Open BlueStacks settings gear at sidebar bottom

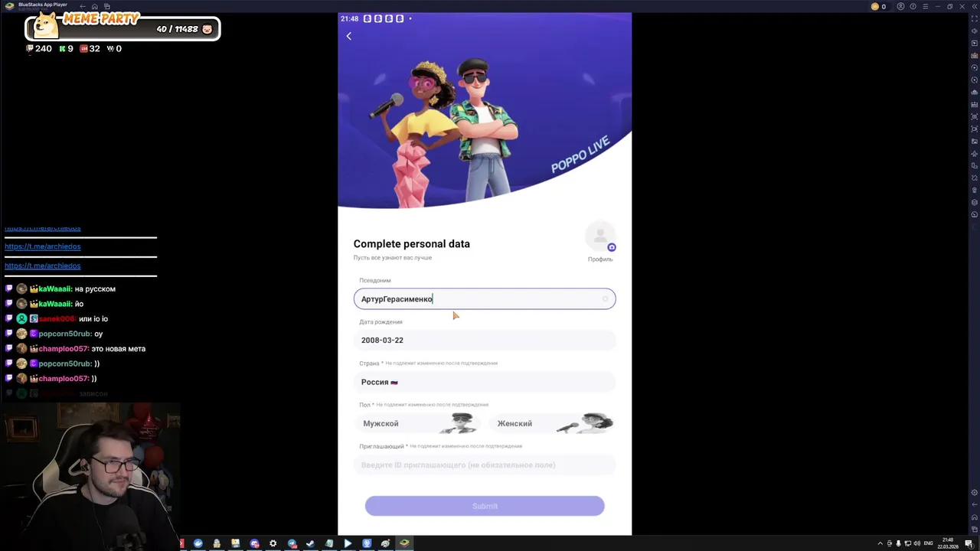pos(975,492)
